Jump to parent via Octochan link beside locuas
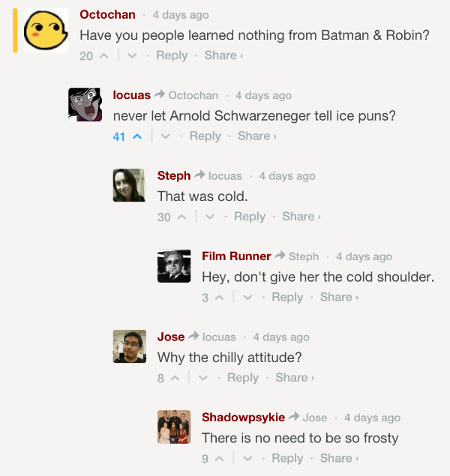Screen dimensions: 450x476 pyautogui.click(x=193, y=95)
